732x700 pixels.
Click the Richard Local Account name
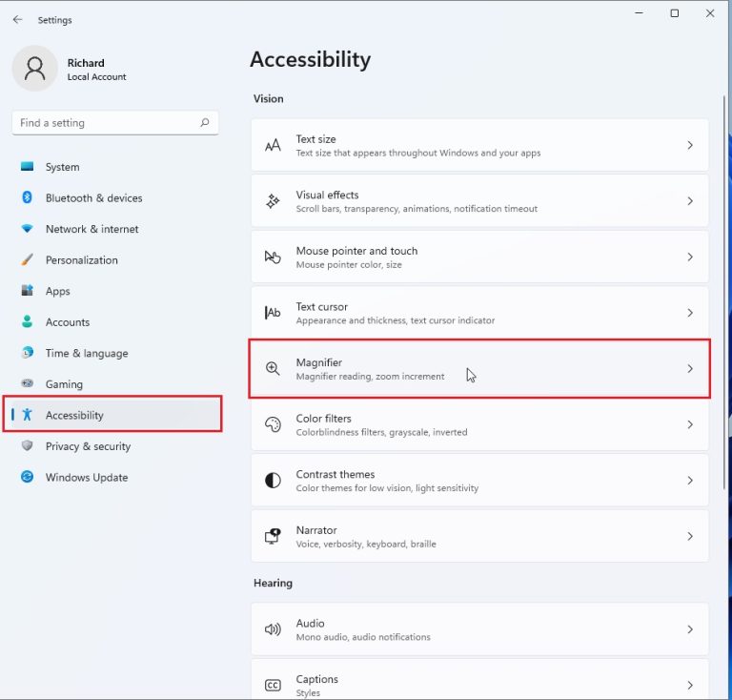coord(96,69)
